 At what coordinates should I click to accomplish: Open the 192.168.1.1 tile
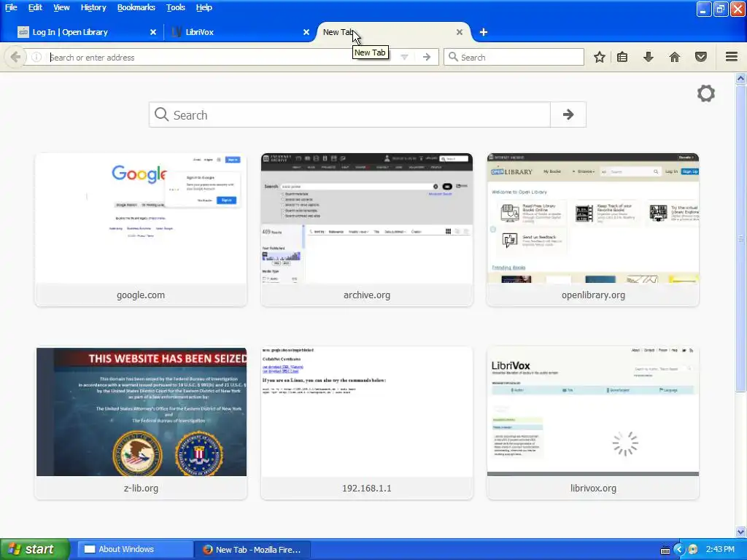click(x=367, y=423)
